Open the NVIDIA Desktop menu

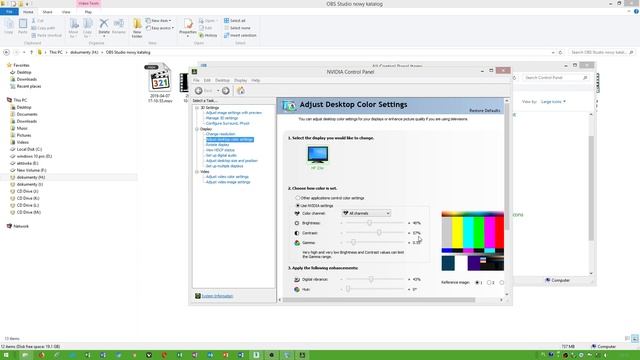[x=222, y=80]
